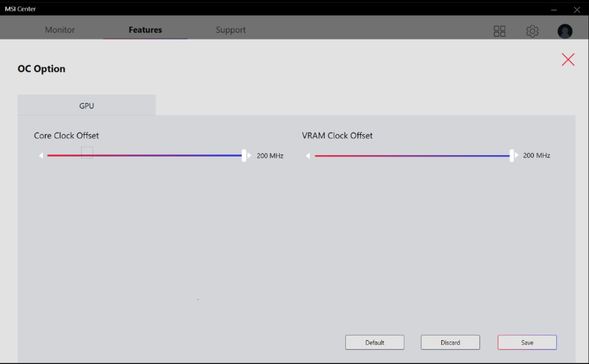
Task: Close the MSI Center window
Action: (x=576, y=9)
